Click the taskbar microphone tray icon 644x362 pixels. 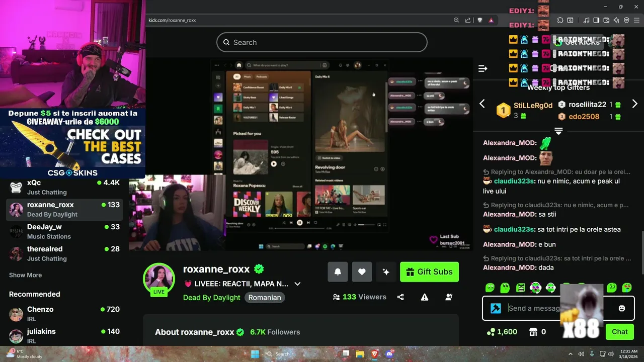[x=592, y=354]
